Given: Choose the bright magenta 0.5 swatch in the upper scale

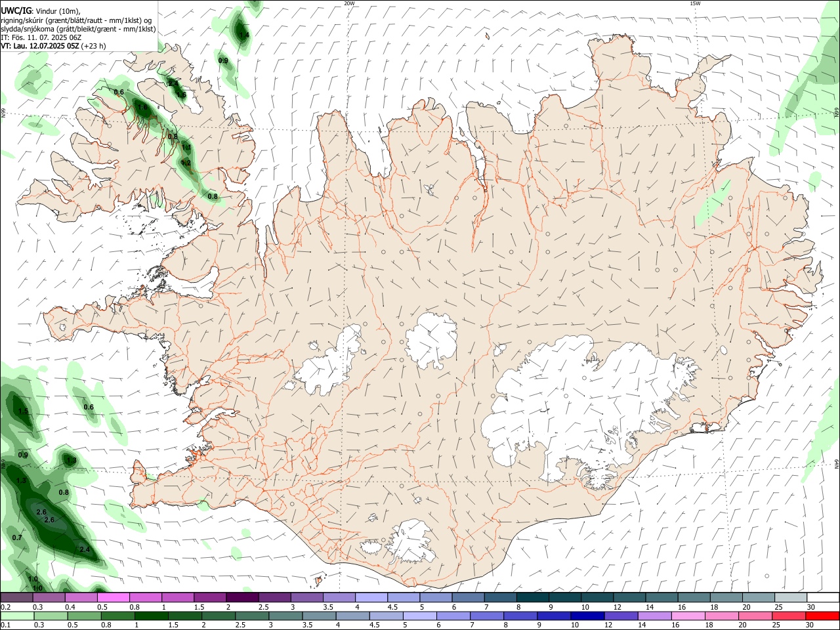Looking at the screenshot, I should click(113, 597).
